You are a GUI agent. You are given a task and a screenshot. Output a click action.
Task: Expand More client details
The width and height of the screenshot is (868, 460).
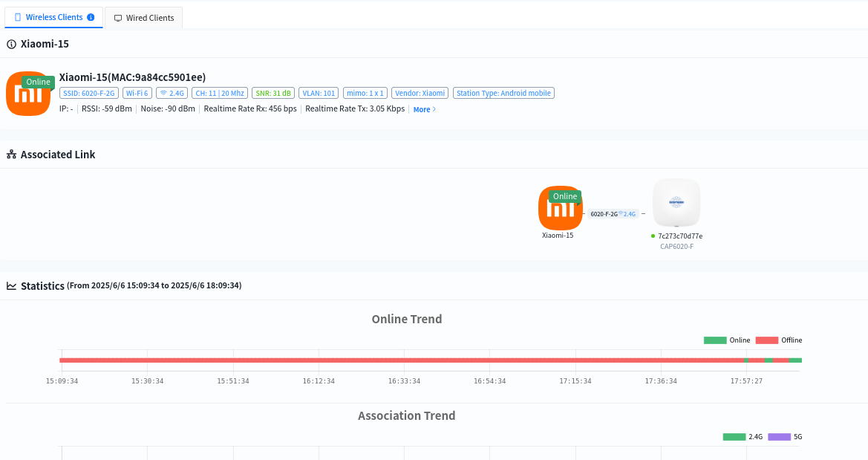point(424,109)
